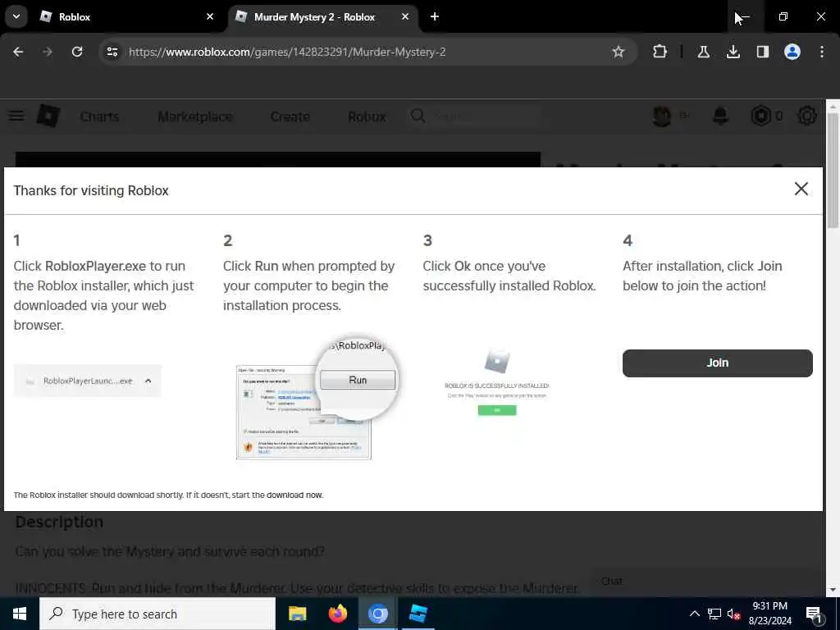
Task: Click the Run button illustration
Action: (358, 380)
